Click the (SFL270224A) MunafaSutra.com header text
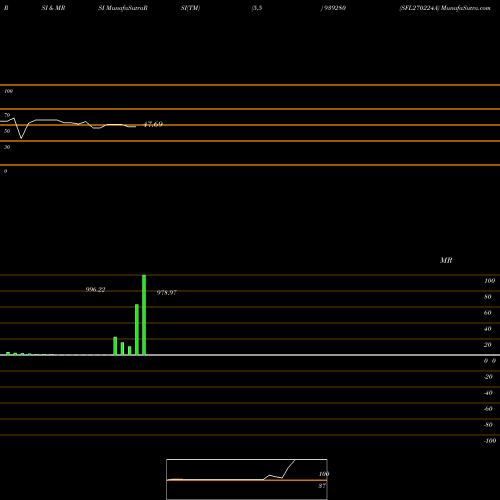This screenshot has width=500, height=500. (445, 8)
